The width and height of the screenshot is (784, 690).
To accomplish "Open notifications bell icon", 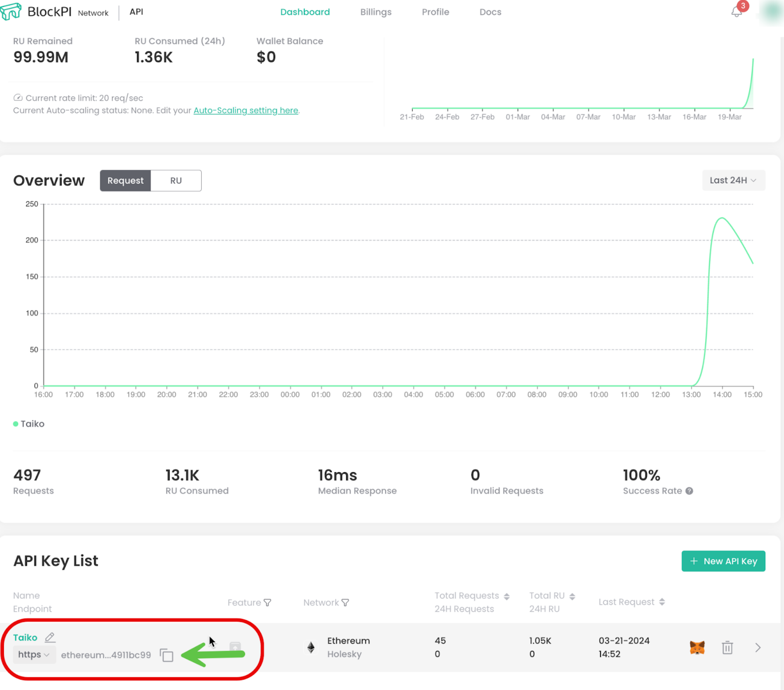I will pyautogui.click(x=736, y=12).
